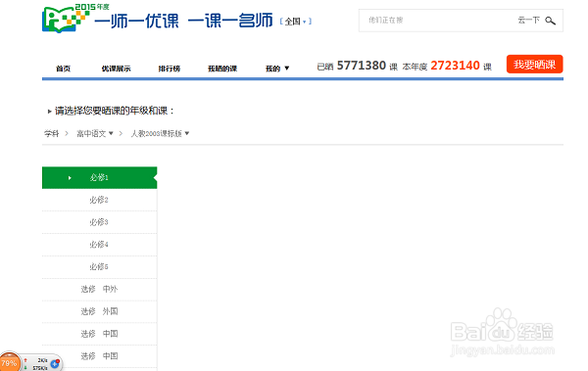Viewport: 588px width, 371px height.
Task: Expand the 我的 navigation menu
Action: pos(277,69)
